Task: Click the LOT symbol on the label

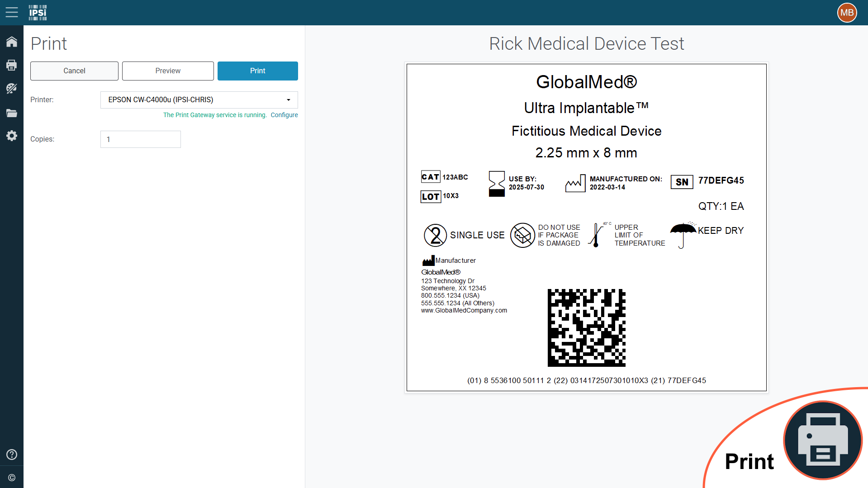Action: 431,197
